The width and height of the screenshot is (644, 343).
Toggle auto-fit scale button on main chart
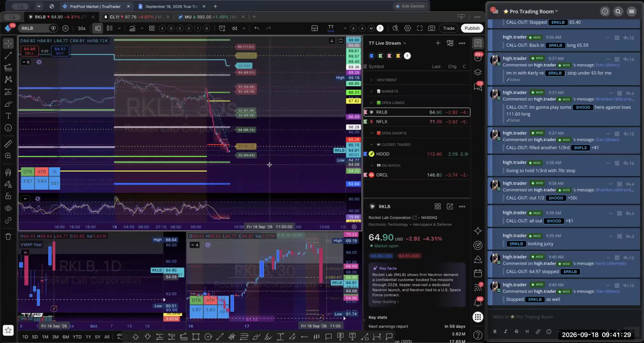(x=340, y=41)
